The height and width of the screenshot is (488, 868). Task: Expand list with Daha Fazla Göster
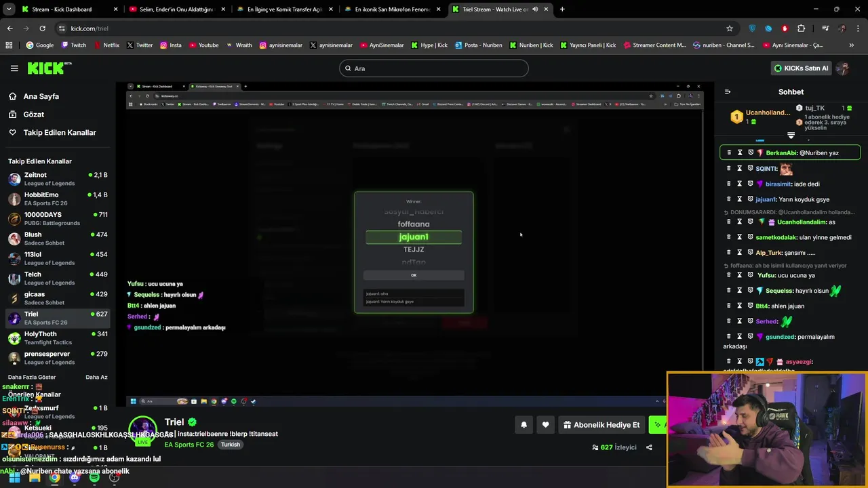pyautogui.click(x=32, y=377)
